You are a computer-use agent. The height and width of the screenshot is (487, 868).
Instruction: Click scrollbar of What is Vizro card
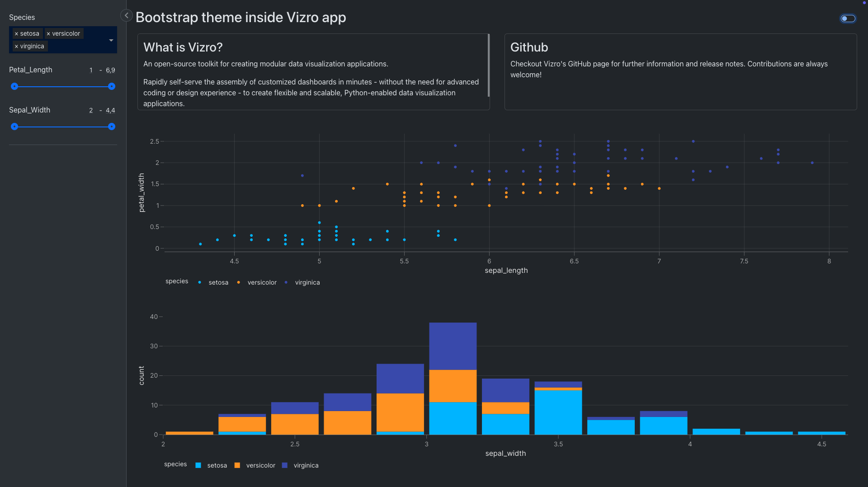pos(489,66)
